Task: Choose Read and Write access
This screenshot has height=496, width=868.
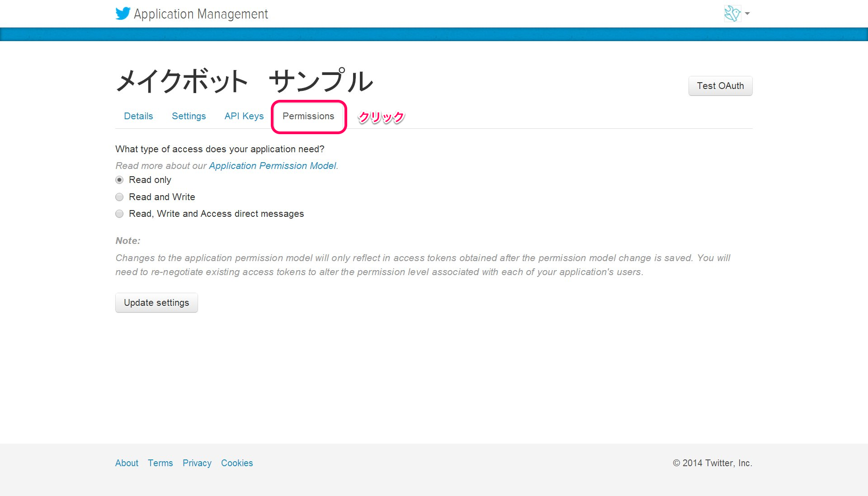Action: coord(119,197)
